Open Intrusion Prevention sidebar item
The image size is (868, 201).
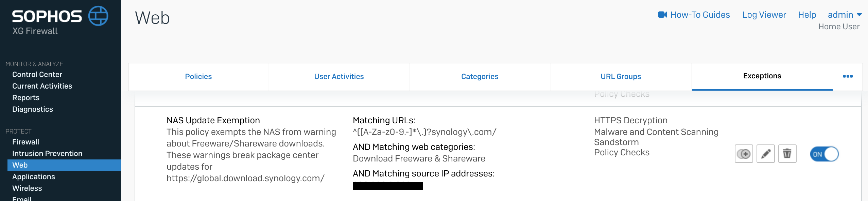point(47,153)
